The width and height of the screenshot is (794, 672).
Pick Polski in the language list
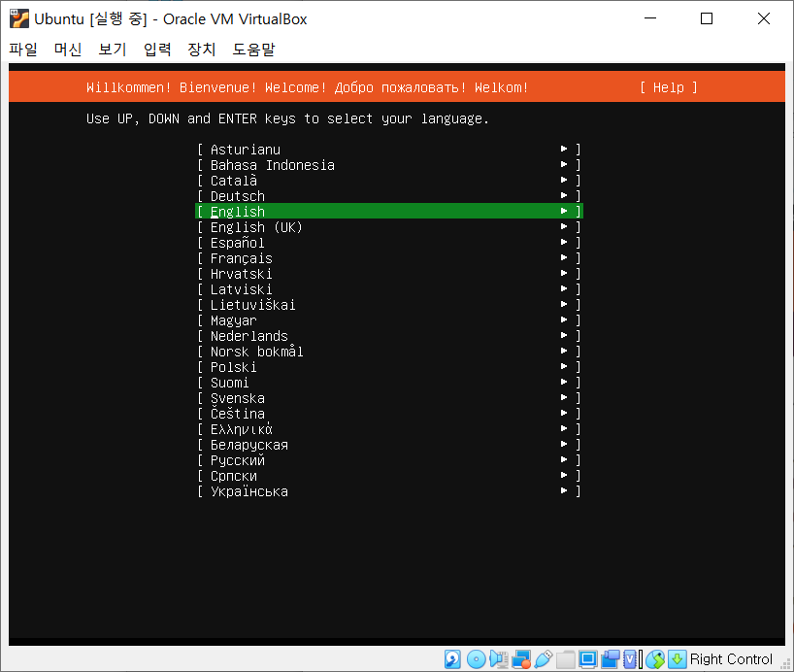tap(389, 367)
